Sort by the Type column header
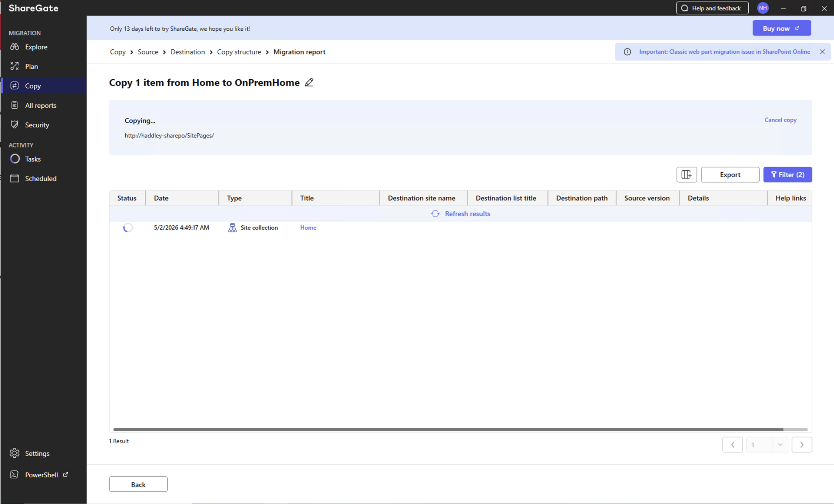Image resolution: width=834 pixels, height=504 pixels. click(x=255, y=198)
